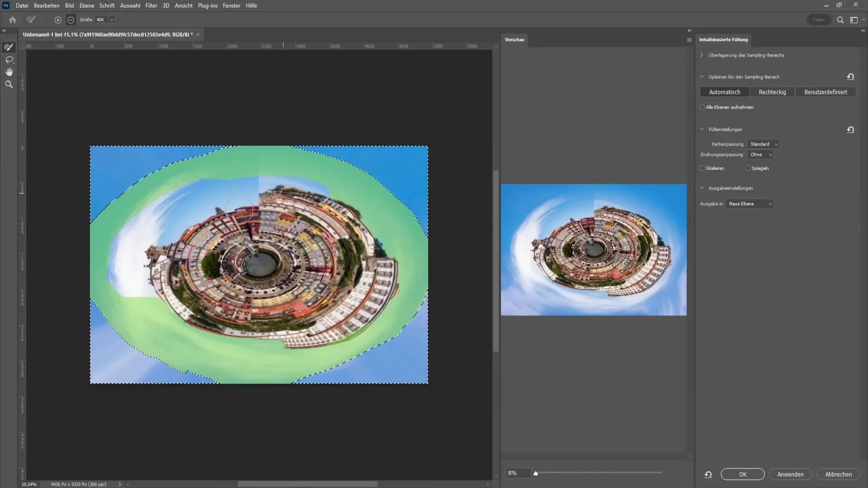Screen dimensions: 868x488
Task: Switch brush to subtract mode (minus icon)
Action: tap(71, 20)
